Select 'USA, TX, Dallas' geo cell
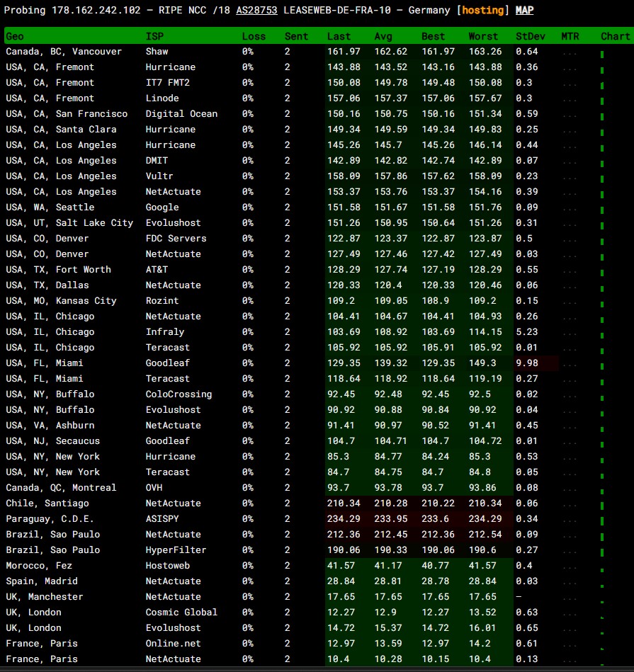The width and height of the screenshot is (634, 672). coord(47,285)
